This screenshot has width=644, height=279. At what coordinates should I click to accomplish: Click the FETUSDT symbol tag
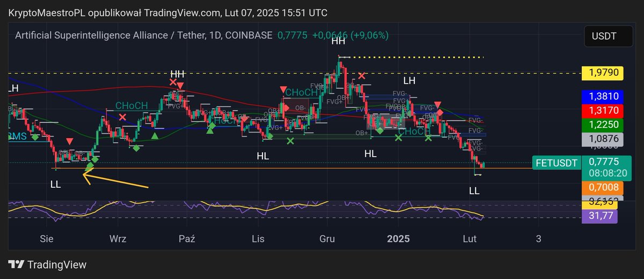click(557, 163)
